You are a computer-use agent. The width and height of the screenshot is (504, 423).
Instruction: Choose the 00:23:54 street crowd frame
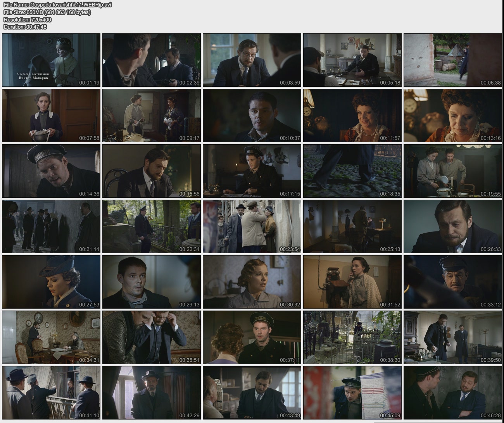tap(252, 226)
